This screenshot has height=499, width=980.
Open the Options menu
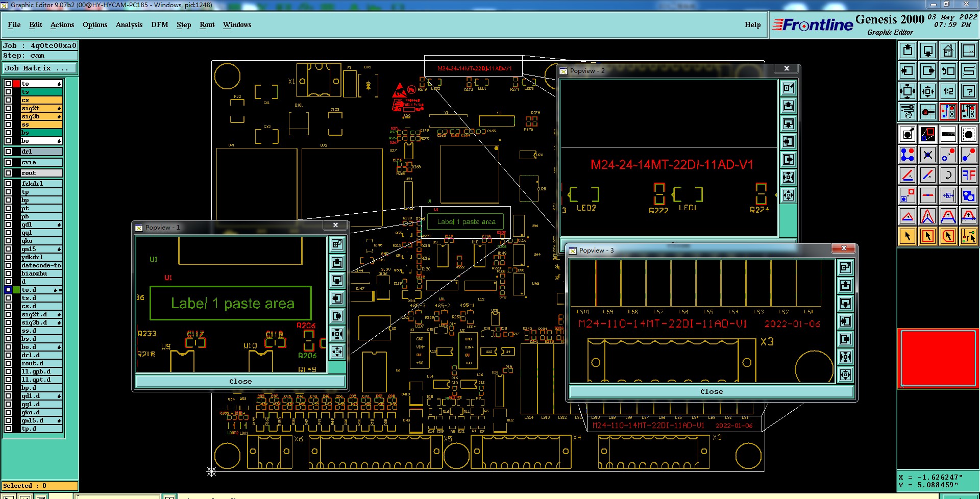pos(95,24)
